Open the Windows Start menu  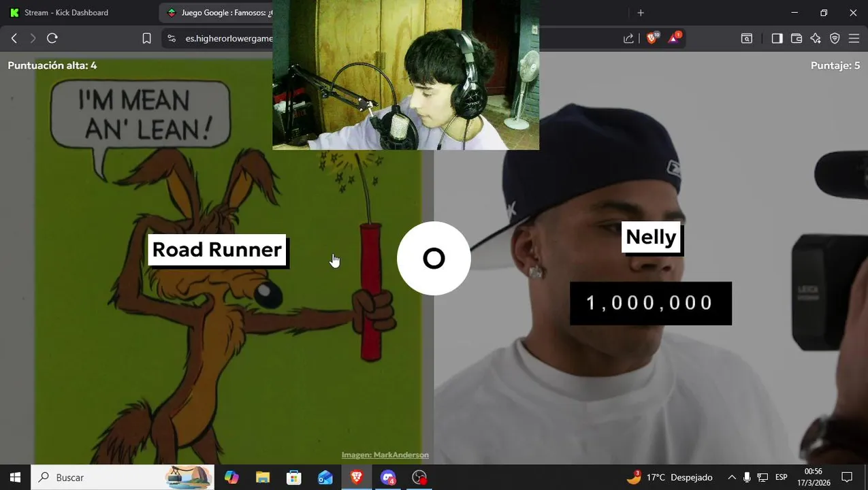click(15, 477)
